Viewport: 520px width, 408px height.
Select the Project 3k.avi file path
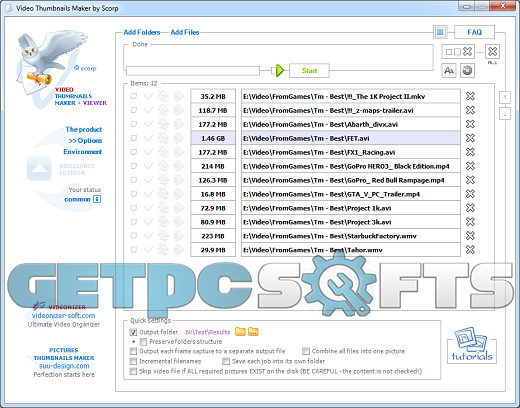[351, 222]
